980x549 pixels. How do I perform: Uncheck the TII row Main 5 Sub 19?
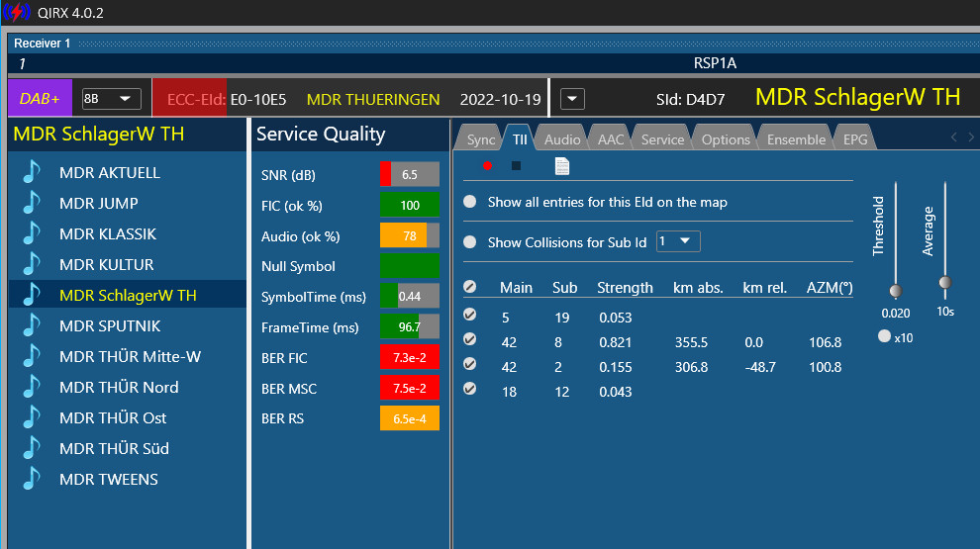coord(470,315)
